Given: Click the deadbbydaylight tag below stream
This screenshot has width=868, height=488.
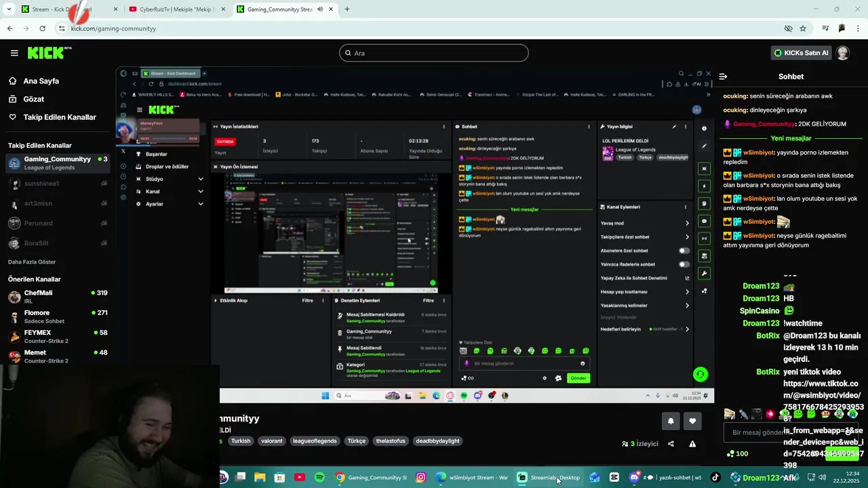Looking at the screenshot, I should pyautogui.click(x=437, y=441).
